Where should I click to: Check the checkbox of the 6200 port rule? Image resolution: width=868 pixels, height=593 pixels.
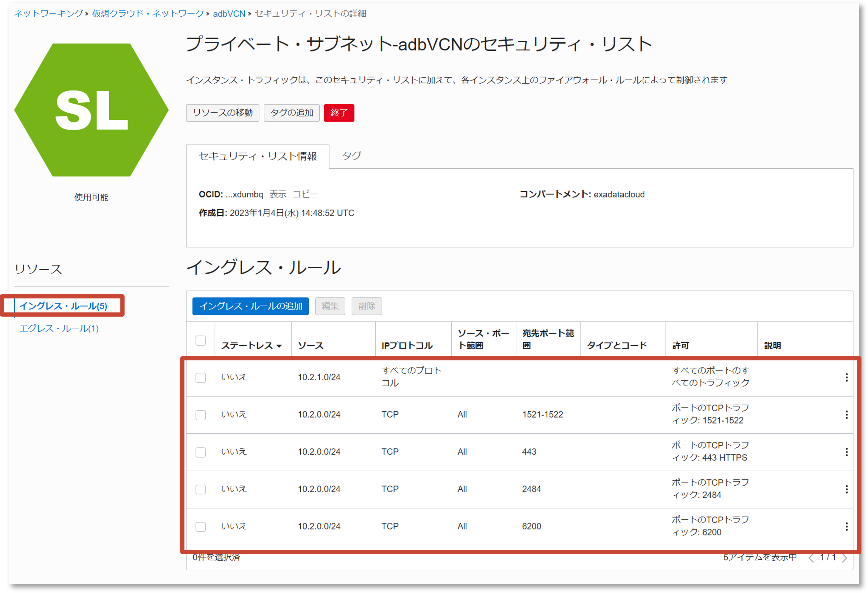pos(201,527)
